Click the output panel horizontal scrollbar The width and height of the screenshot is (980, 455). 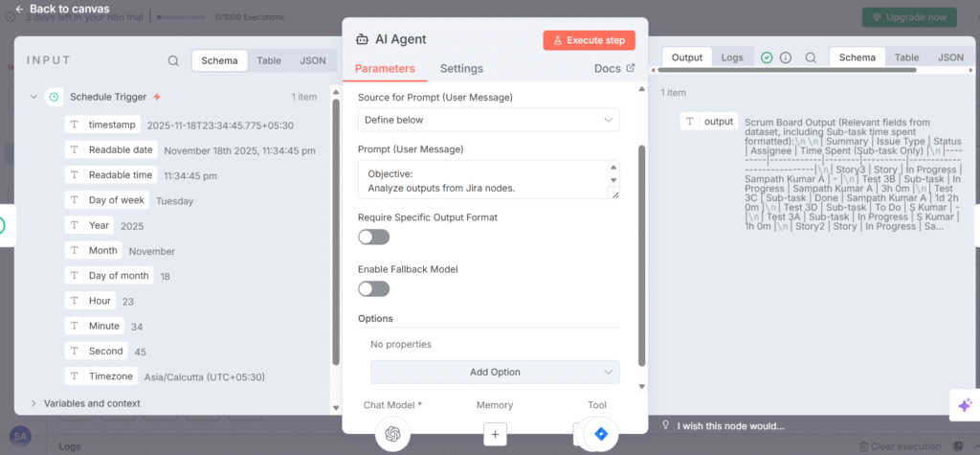[x=785, y=70]
